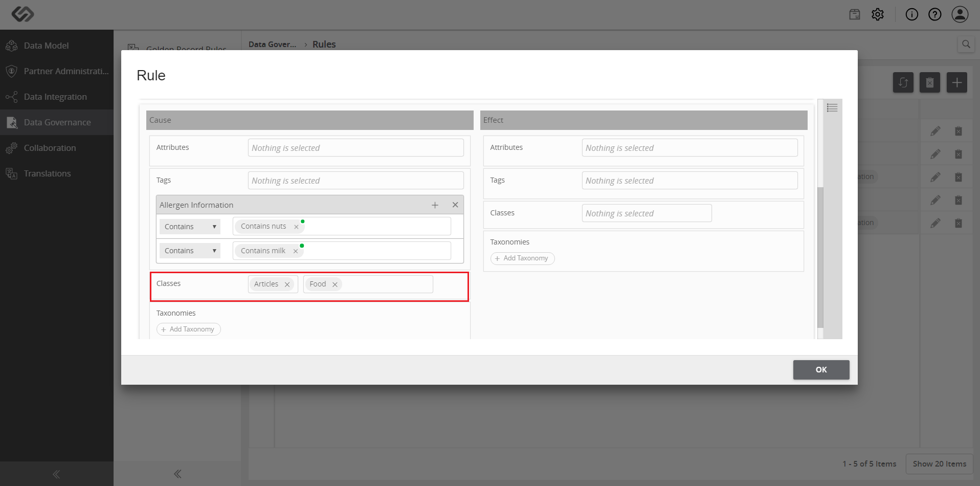Screen dimensions: 980x486
Task: Click the delete clipboard toolbar icon
Action: coord(930,82)
